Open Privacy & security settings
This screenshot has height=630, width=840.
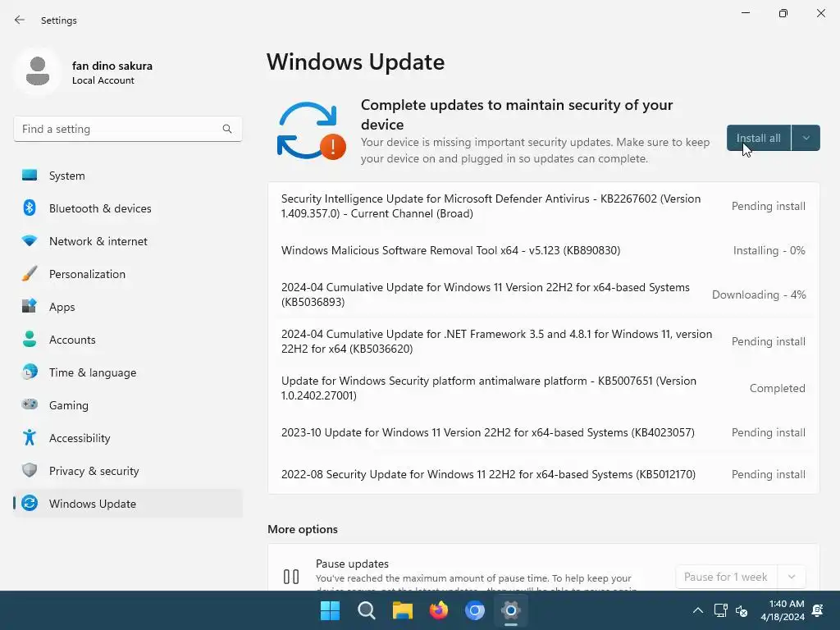click(x=128, y=470)
